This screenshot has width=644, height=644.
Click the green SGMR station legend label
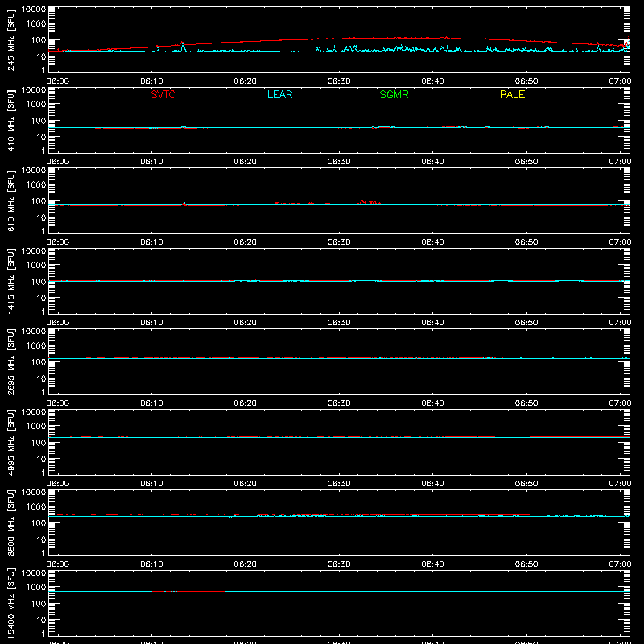(394, 94)
